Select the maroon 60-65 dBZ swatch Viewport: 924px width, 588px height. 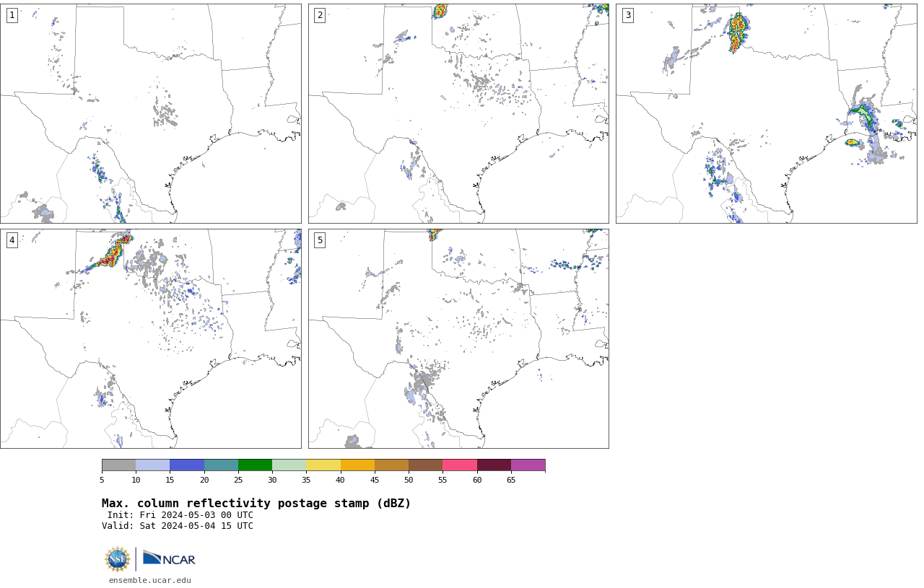[x=494, y=465]
